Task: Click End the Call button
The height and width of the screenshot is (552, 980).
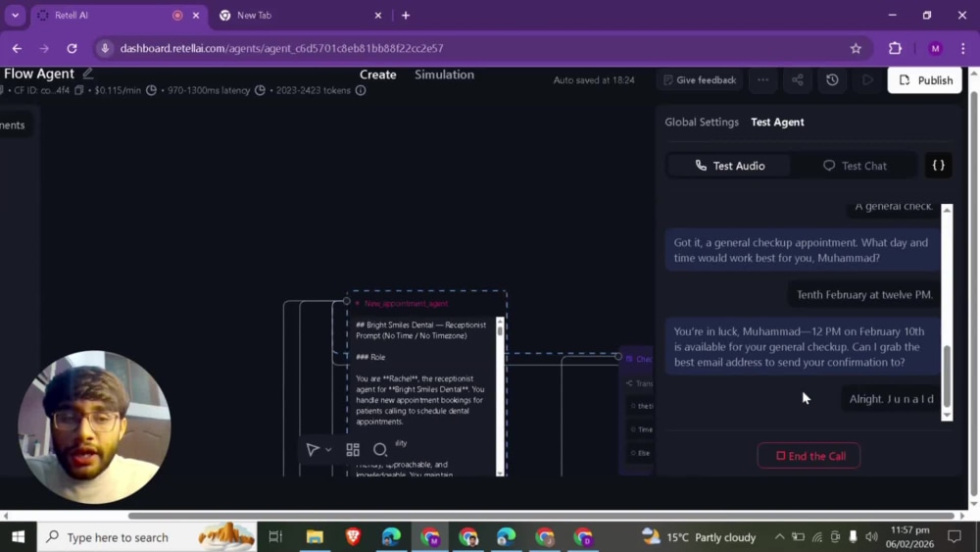Action: 808,456
